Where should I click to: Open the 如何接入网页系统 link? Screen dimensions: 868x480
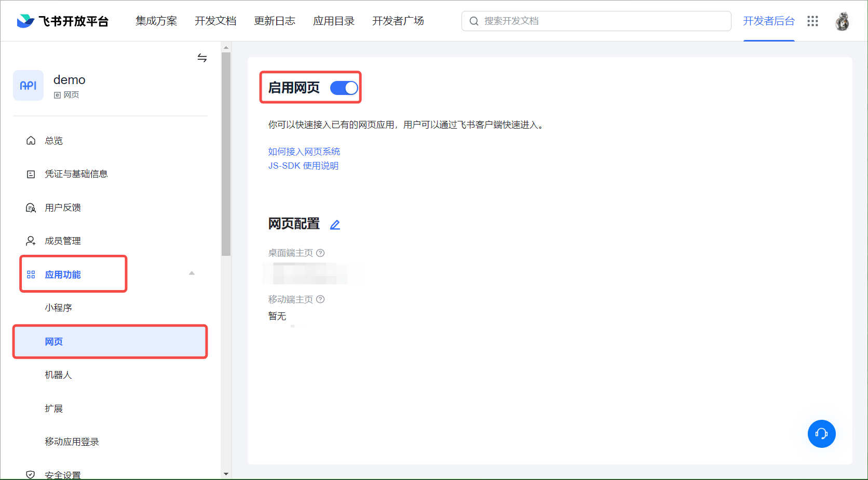304,152
